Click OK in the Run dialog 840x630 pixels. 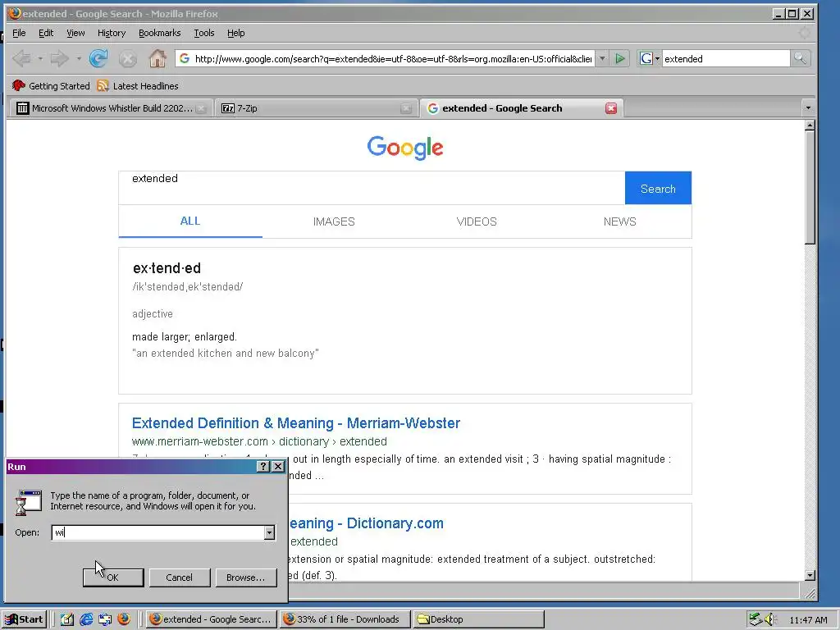113,577
